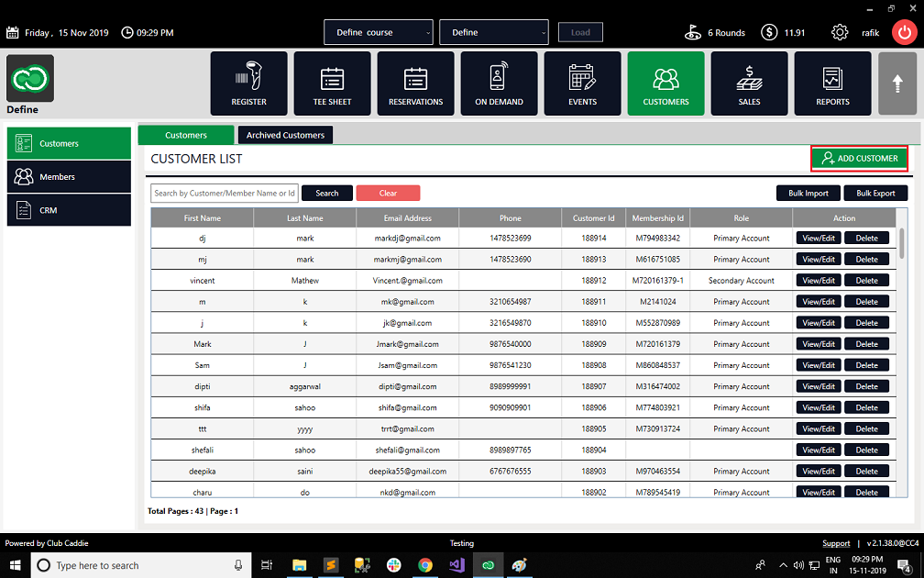Click email markmj@gmail.com
The image size is (924, 578).
pyautogui.click(x=408, y=260)
